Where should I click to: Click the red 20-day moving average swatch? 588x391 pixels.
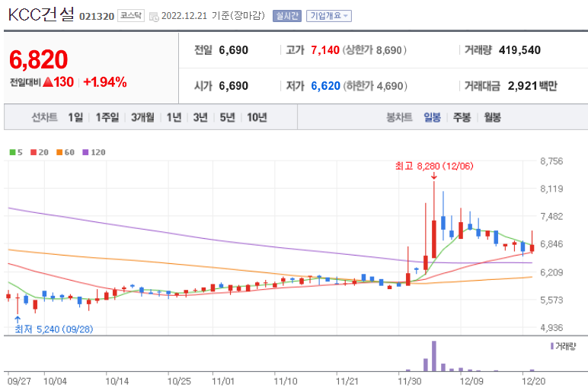point(34,152)
